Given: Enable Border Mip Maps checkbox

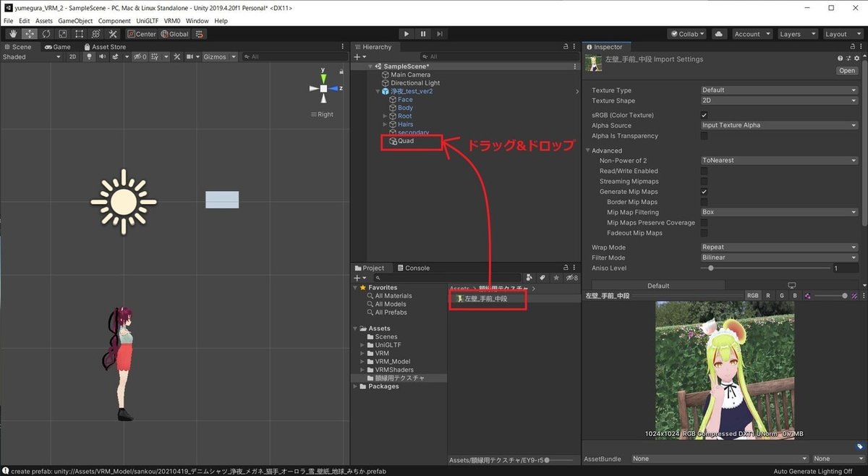Looking at the screenshot, I should [x=704, y=202].
